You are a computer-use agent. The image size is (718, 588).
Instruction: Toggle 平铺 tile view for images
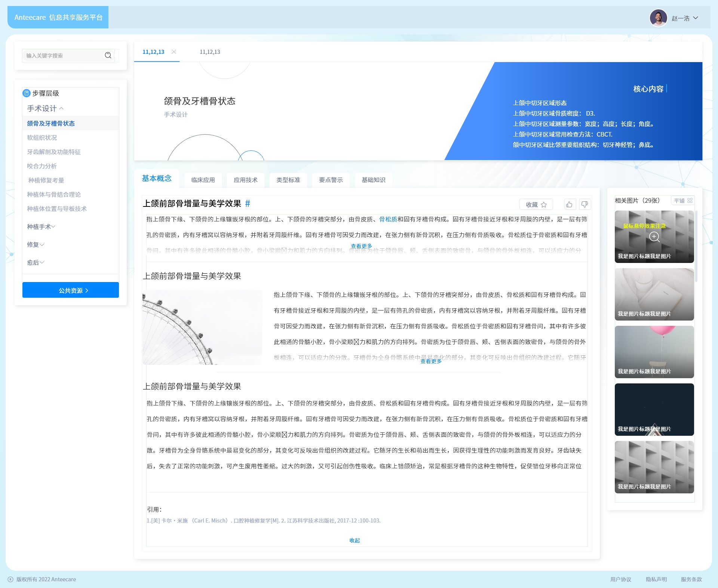[683, 200]
